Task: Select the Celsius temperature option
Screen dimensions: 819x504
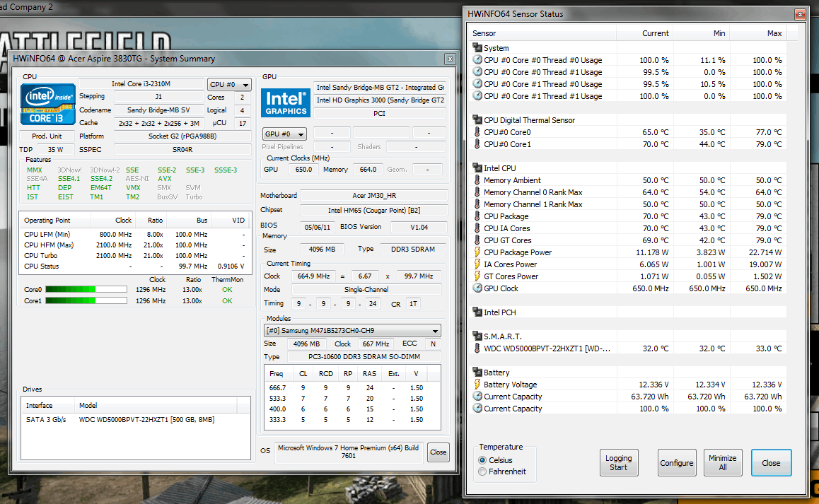Action: tap(483, 460)
